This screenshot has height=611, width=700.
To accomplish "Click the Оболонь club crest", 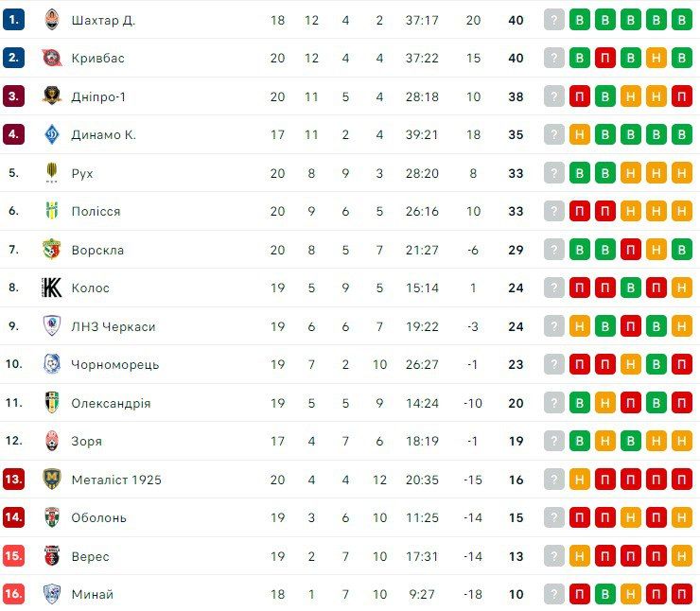I will point(52,517).
